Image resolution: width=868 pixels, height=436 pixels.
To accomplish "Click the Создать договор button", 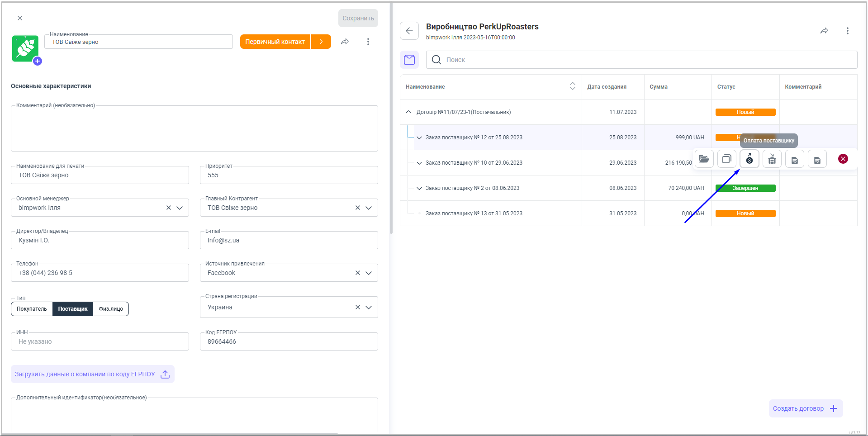I will (805, 408).
